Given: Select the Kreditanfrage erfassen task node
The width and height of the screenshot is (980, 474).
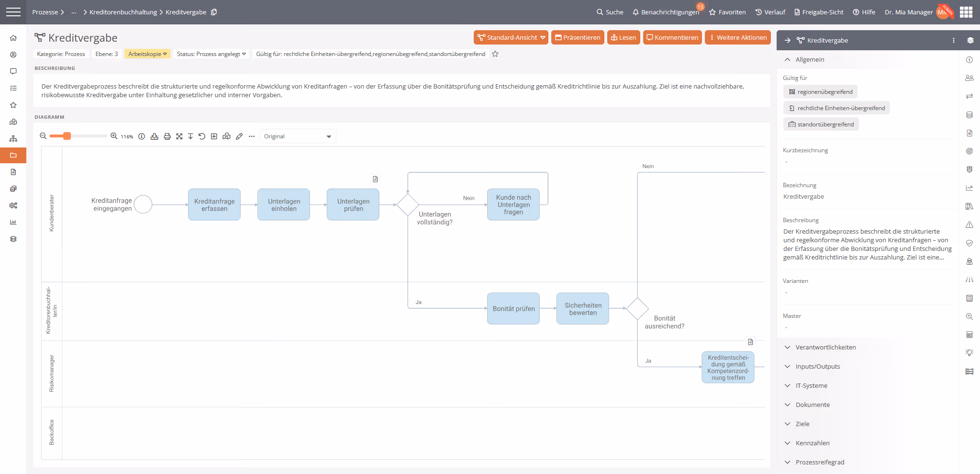Looking at the screenshot, I should click(214, 204).
